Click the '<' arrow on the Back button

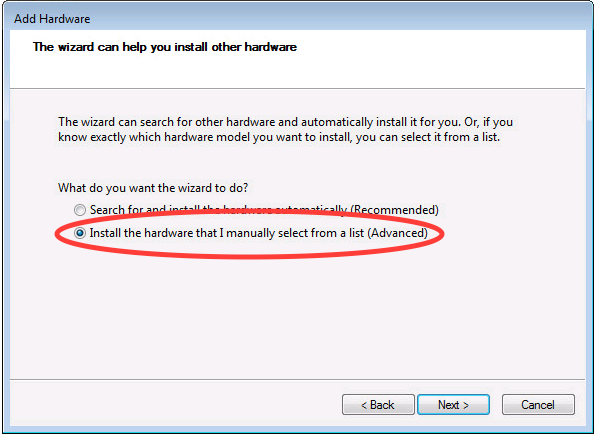[364, 405]
